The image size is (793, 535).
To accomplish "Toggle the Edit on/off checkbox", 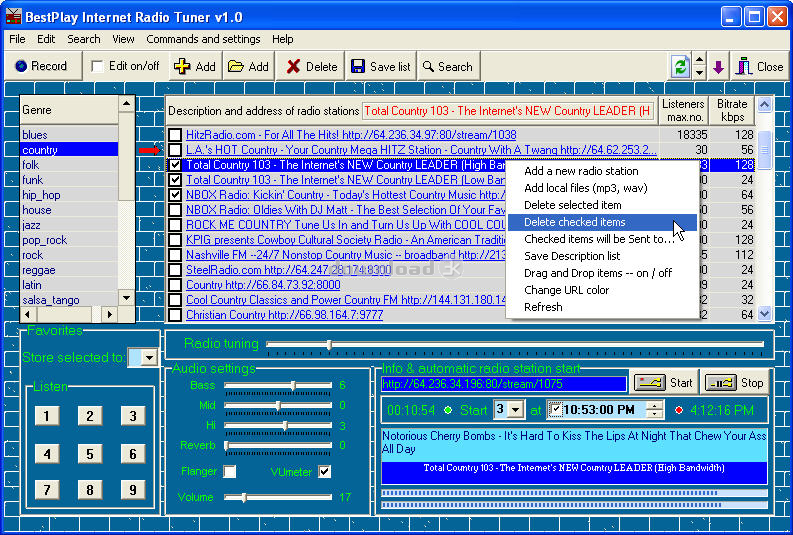I will click(x=97, y=66).
